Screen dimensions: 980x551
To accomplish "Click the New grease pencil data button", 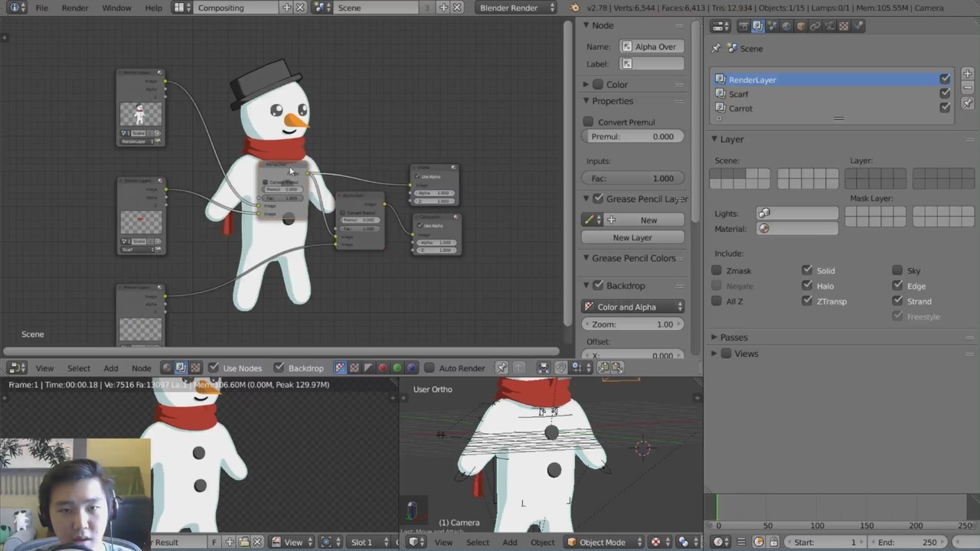I will coord(648,220).
